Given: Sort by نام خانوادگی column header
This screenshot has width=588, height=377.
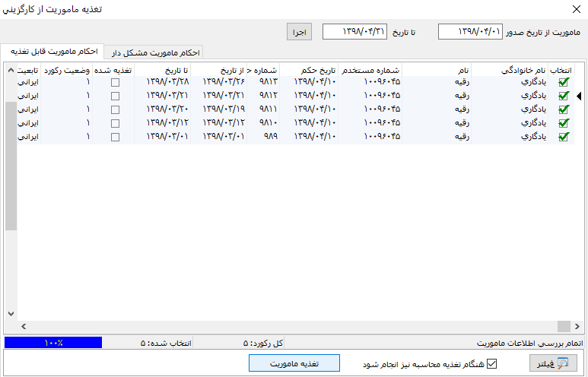Looking at the screenshot, I should point(510,70).
